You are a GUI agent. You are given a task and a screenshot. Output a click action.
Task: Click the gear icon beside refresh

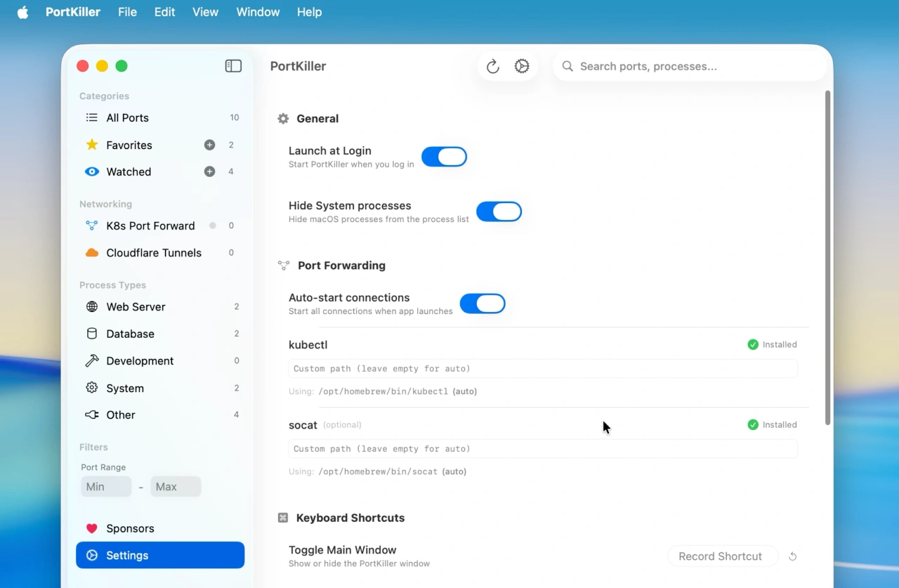click(522, 66)
